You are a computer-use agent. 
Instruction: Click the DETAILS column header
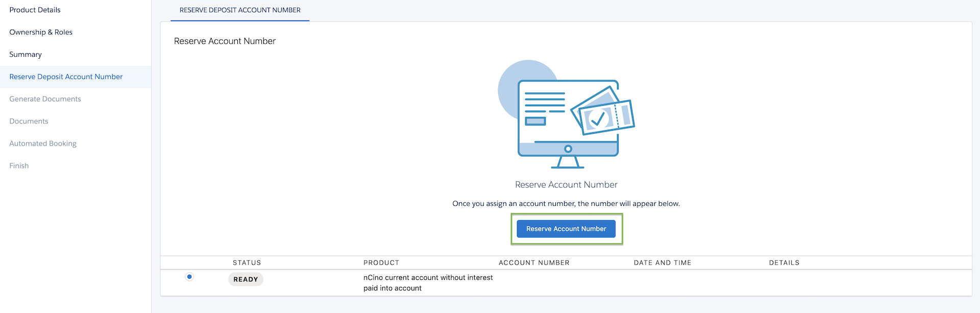pyautogui.click(x=784, y=263)
